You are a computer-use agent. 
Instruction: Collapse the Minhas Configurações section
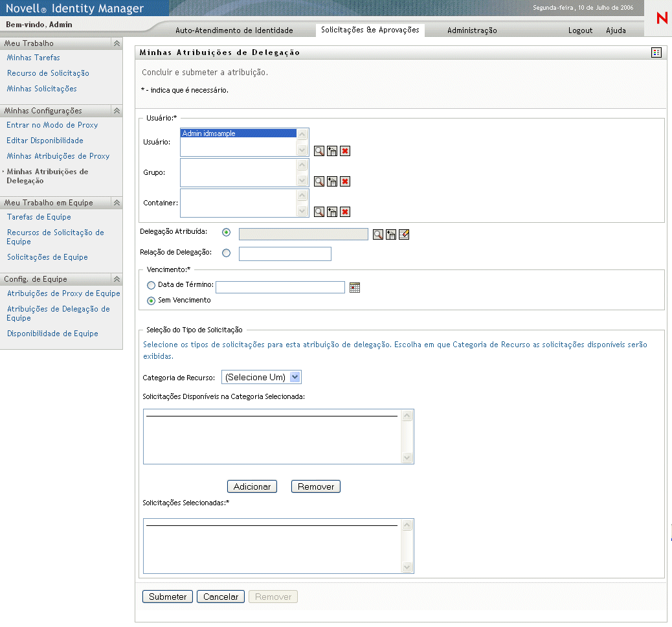click(x=117, y=111)
